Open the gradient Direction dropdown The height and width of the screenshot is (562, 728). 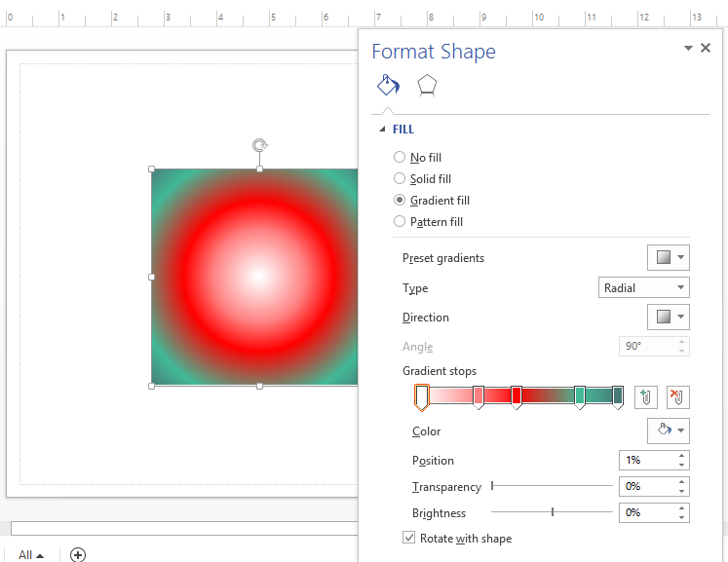[x=669, y=318]
